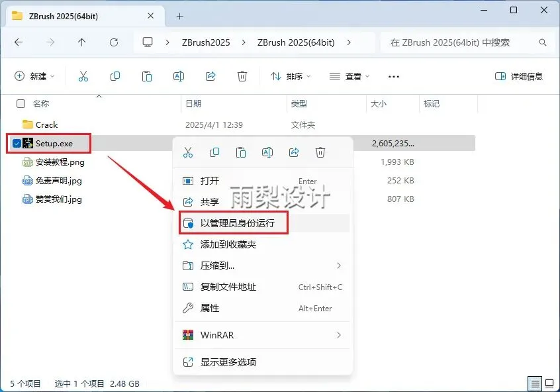Switch to details view in status bar
Viewport: 560px width, 392px height.
tap(535, 384)
